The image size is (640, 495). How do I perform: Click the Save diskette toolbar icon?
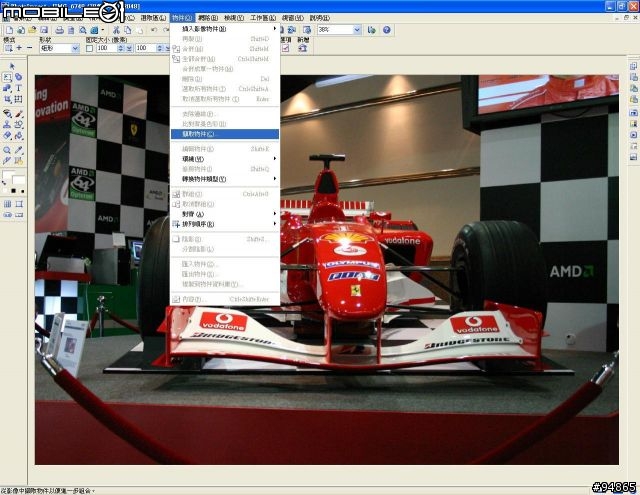(44, 30)
